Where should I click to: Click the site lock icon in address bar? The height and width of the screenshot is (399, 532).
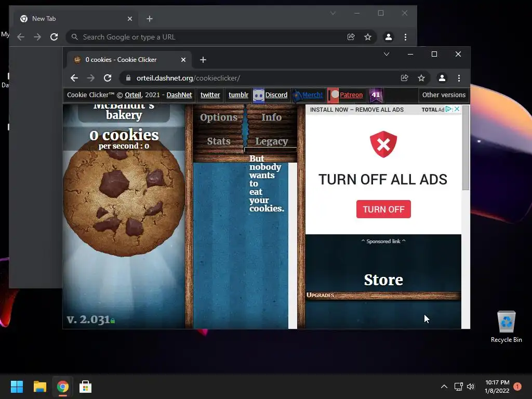[x=128, y=78]
